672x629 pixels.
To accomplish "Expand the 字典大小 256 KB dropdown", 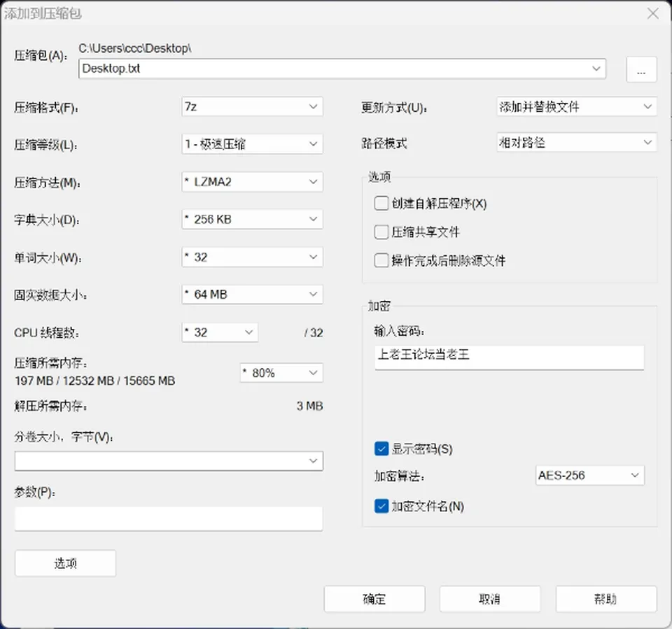I will [252, 219].
